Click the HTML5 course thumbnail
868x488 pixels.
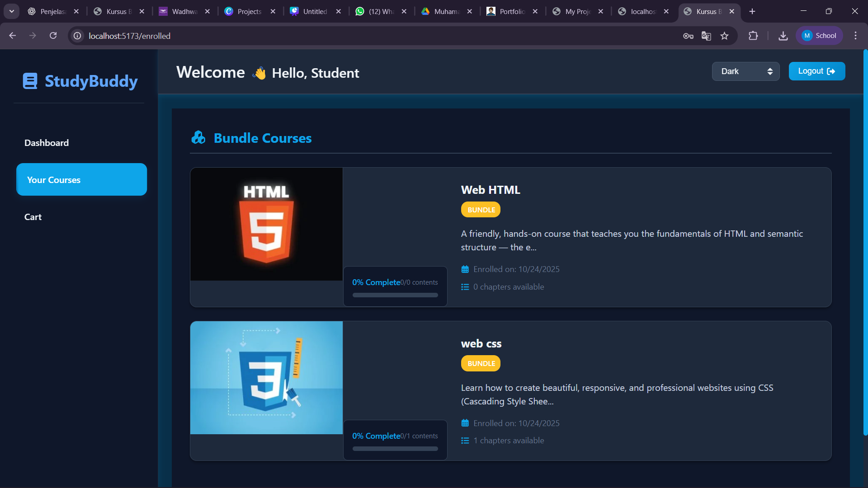266,224
